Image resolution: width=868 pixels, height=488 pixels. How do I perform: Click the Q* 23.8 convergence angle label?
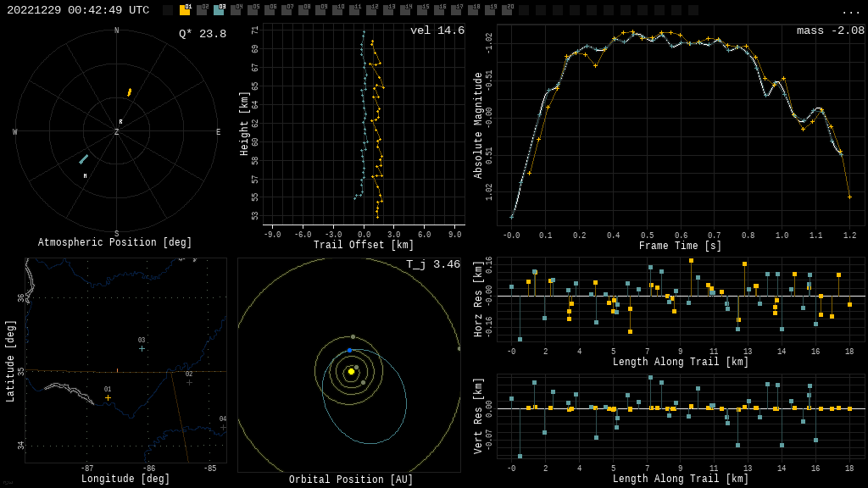pos(202,34)
